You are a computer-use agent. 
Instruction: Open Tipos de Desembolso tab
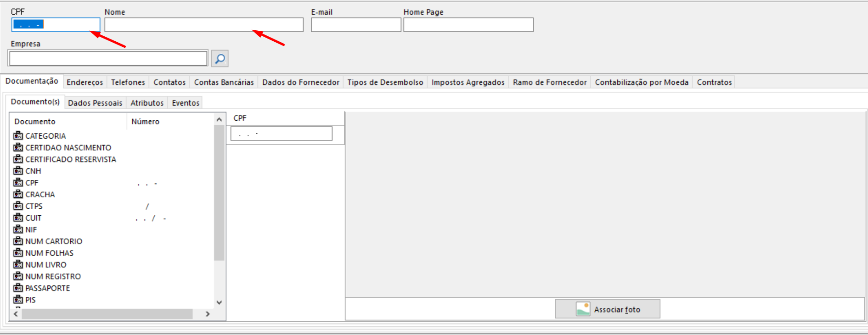(385, 82)
